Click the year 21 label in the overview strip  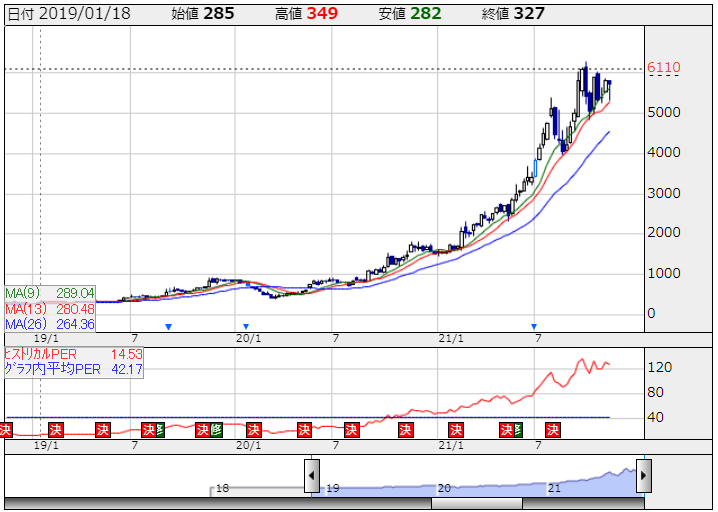[x=554, y=488]
